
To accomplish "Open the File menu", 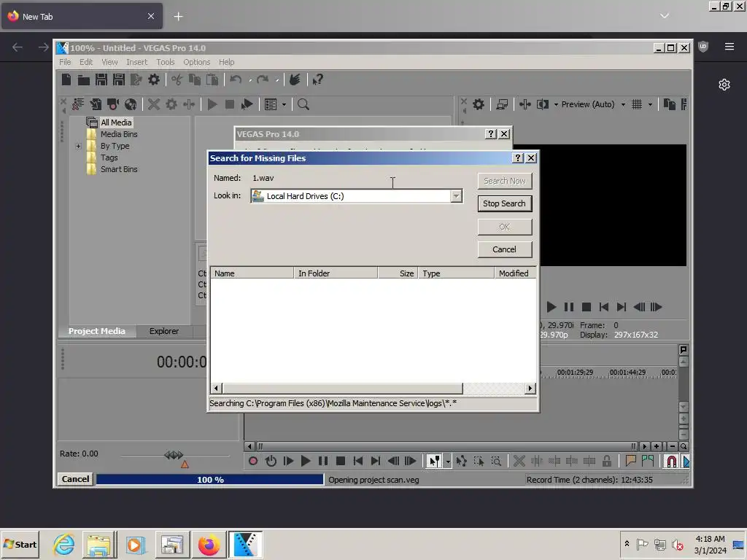I will [65, 62].
